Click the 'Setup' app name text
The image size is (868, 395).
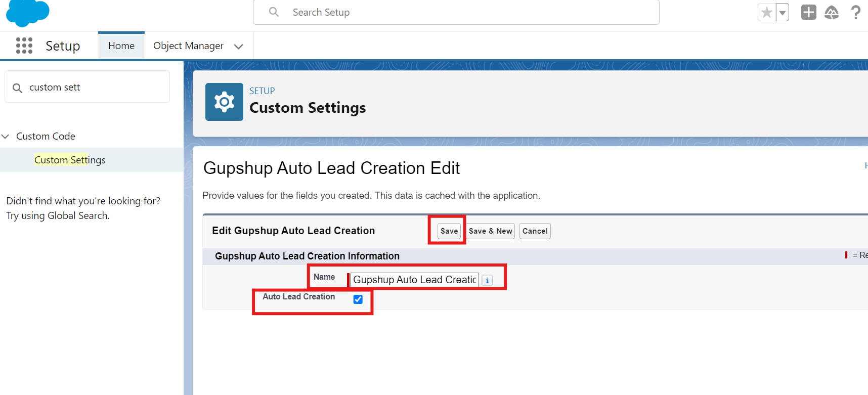click(63, 46)
